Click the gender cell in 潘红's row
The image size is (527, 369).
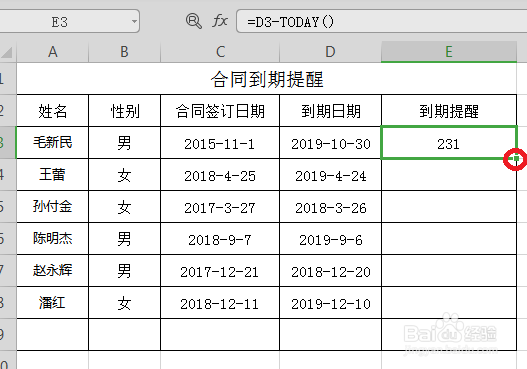coord(125,303)
